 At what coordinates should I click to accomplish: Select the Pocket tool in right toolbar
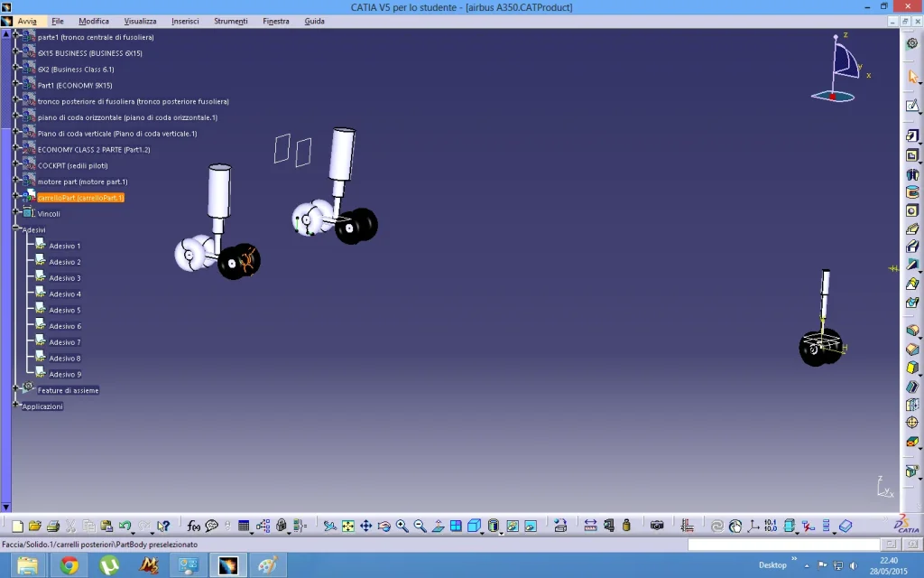click(912, 155)
